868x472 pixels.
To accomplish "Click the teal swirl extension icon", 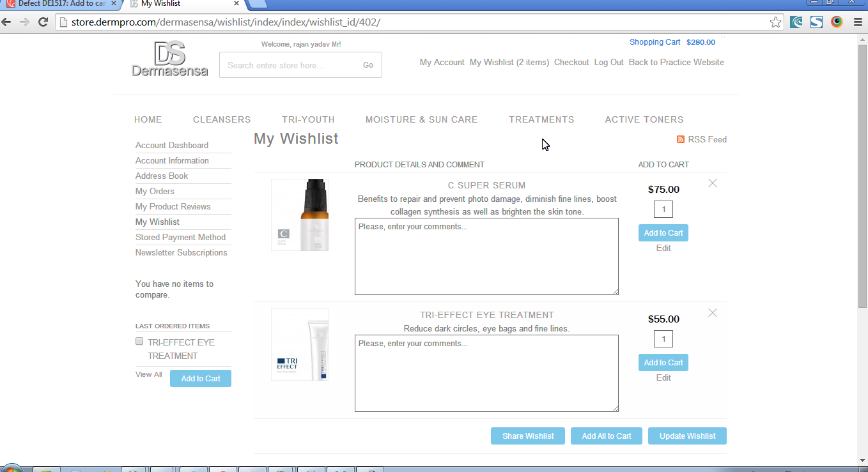I will 796,22.
